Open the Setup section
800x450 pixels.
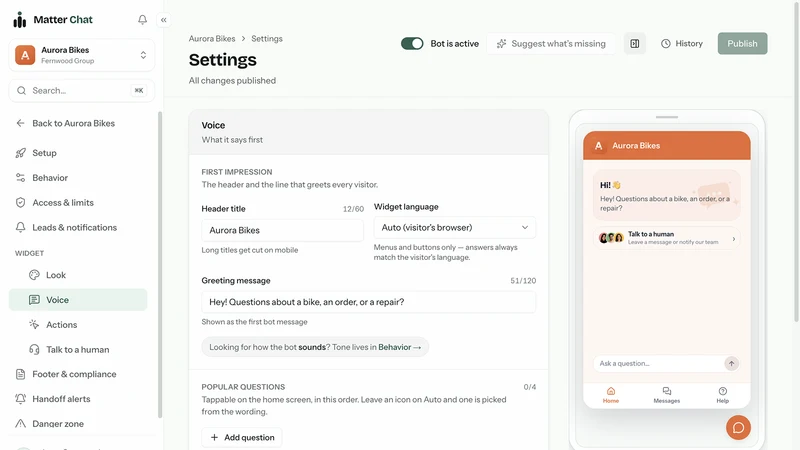[x=44, y=153]
